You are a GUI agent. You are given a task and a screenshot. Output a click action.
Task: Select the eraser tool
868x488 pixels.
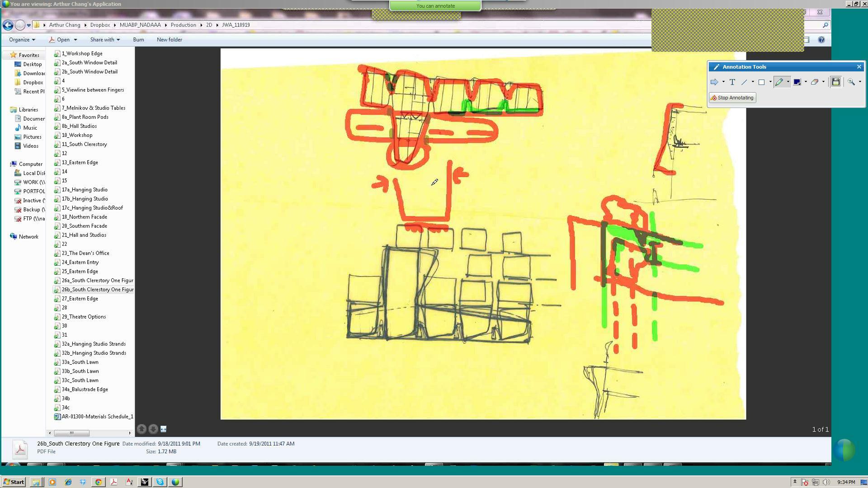[x=814, y=82]
